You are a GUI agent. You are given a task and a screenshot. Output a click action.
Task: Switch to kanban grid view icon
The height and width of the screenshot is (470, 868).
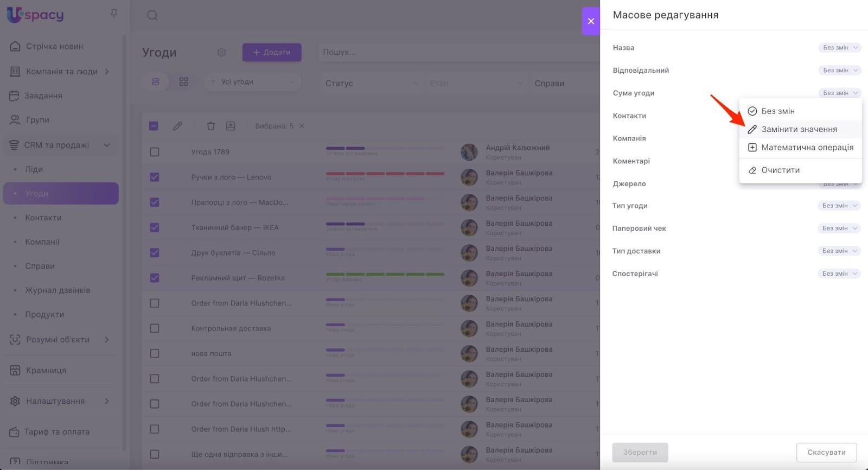coord(184,82)
